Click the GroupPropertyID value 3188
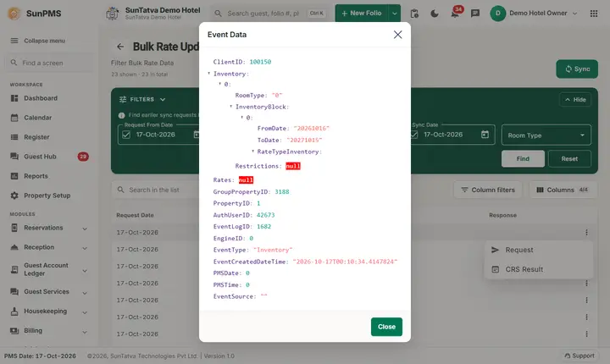 (281, 191)
